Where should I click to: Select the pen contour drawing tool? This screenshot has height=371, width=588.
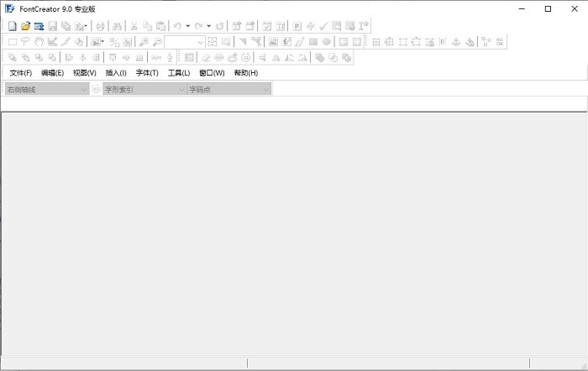tap(300, 42)
